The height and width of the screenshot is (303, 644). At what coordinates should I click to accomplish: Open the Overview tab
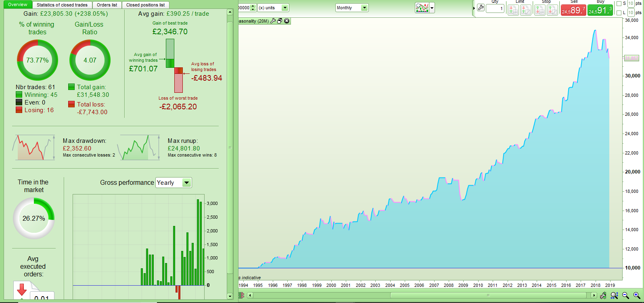pyautogui.click(x=18, y=5)
